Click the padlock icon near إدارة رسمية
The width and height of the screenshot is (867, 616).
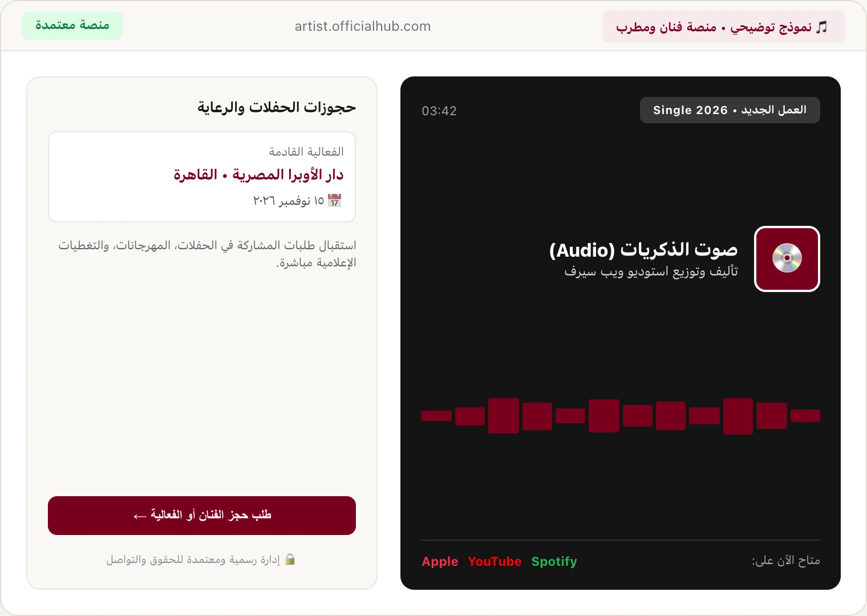[x=290, y=559]
